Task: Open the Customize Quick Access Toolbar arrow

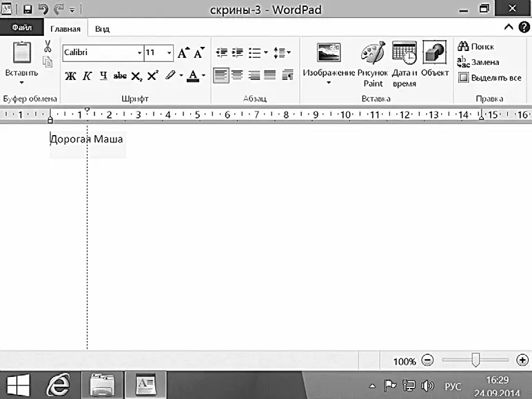Action: [x=72, y=10]
